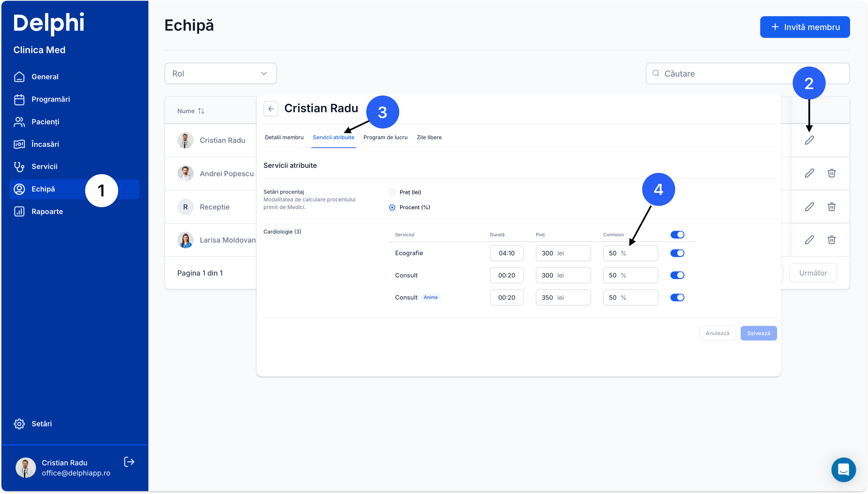868x494 pixels.
Task: Select the Preț (lei) radio option
Action: click(x=392, y=192)
